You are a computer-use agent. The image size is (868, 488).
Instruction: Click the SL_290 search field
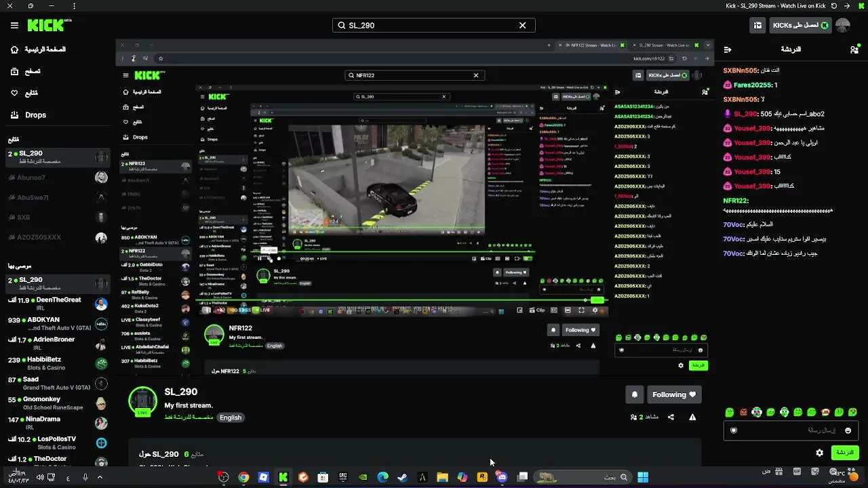(x=433, y=25)
